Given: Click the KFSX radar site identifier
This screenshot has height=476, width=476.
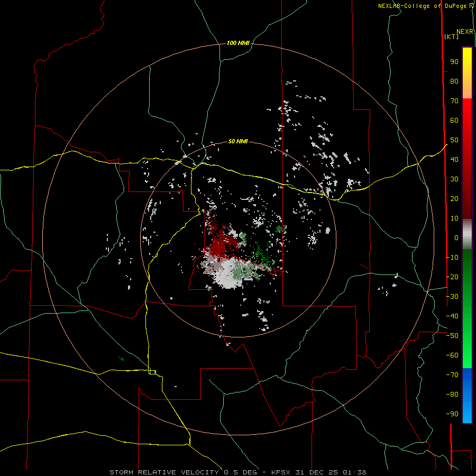Looking at the screenshot, I should pos(280,472).
